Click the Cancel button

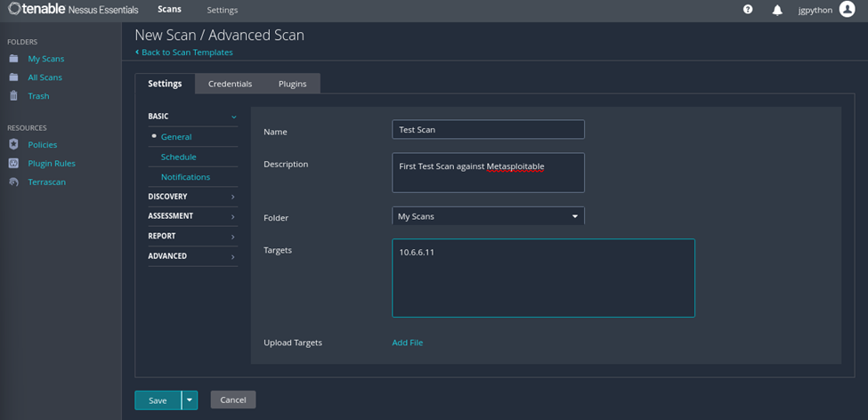pos(233,400)
